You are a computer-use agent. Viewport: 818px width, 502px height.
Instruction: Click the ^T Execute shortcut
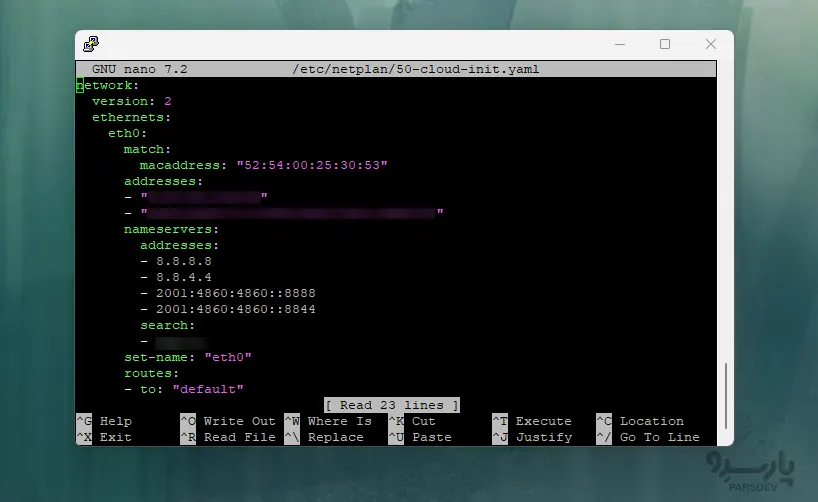532,421
